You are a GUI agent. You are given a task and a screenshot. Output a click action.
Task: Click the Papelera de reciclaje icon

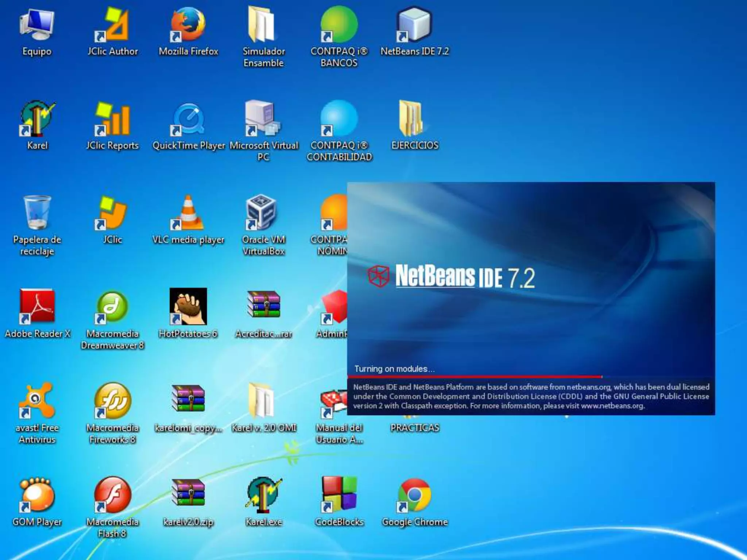pos(37,213)
